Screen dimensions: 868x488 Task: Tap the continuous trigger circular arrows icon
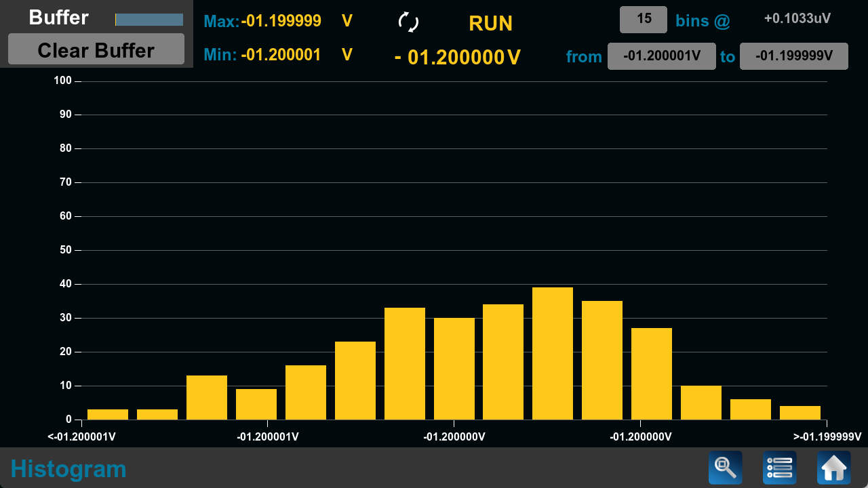point(408,22)
